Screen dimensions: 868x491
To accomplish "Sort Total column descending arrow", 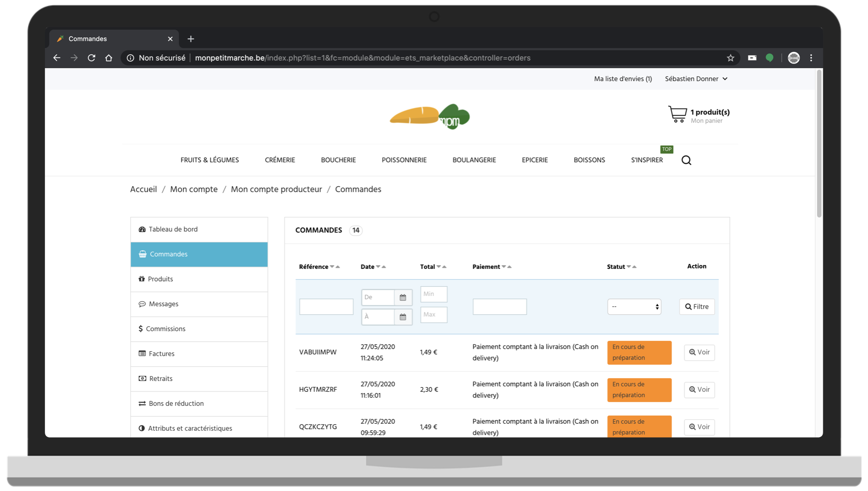I will point(439,267).
